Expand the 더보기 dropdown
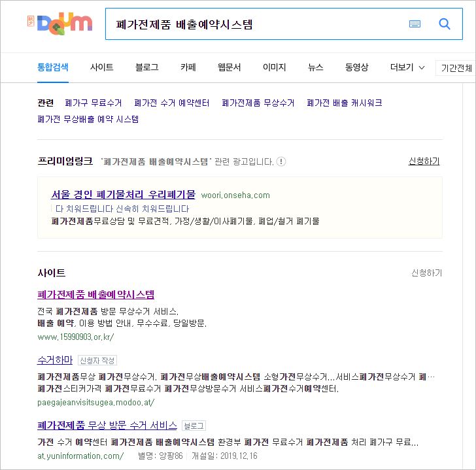 [x=407, y=67]
